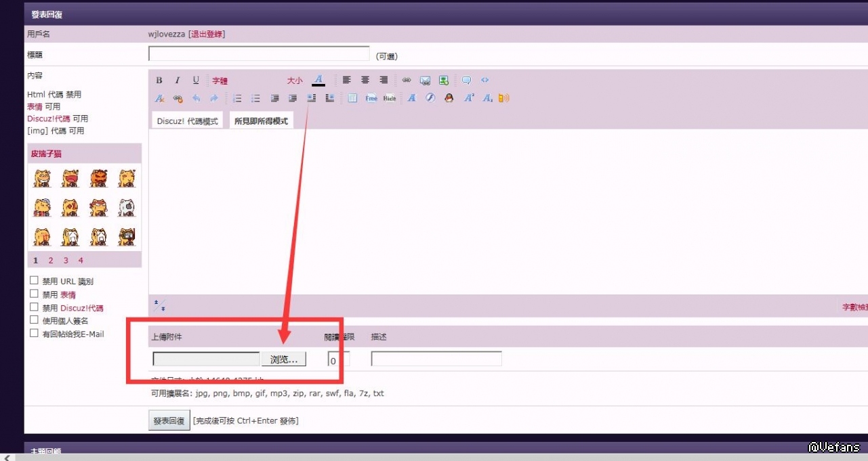Click the QQ penguin icon
Image resolution: width=868 pixels, height=461 pixels.
[x=449, y=98]
